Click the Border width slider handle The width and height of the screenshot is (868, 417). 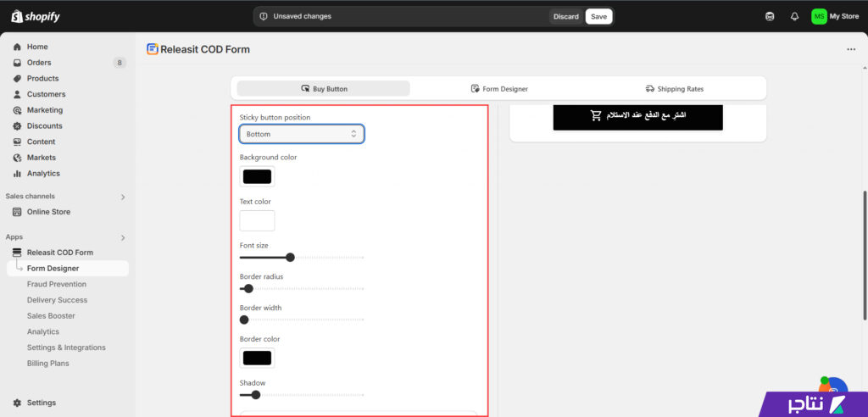(x=244, y=320)
